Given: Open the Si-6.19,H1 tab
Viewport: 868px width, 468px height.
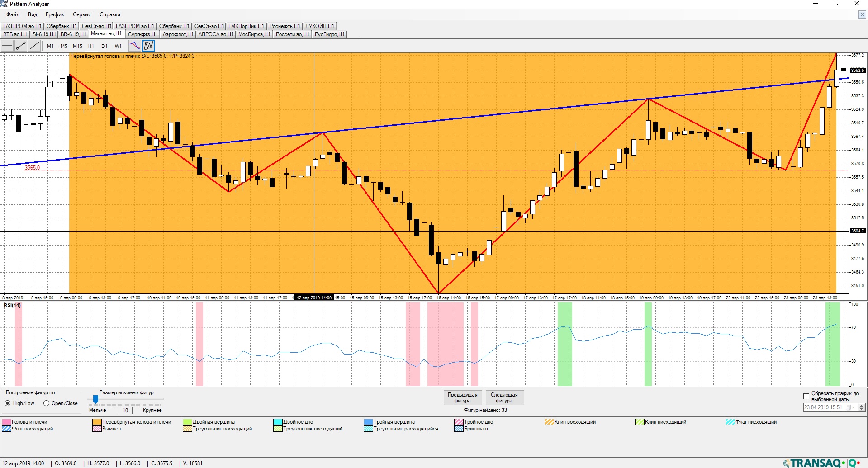Looking at the screenshot, I should pyautogui.click(x=44, y=34).
